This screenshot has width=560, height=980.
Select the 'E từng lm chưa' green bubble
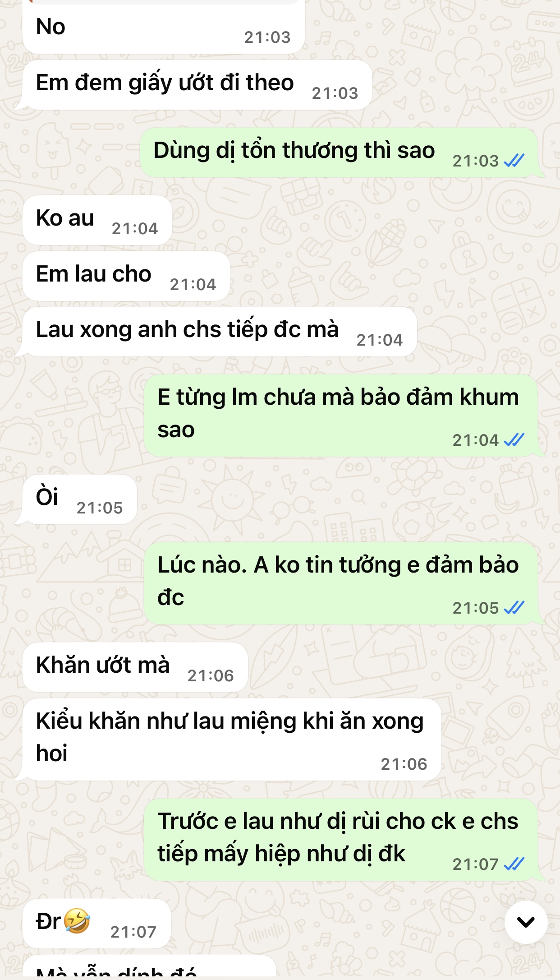click(x=341, y=416)
